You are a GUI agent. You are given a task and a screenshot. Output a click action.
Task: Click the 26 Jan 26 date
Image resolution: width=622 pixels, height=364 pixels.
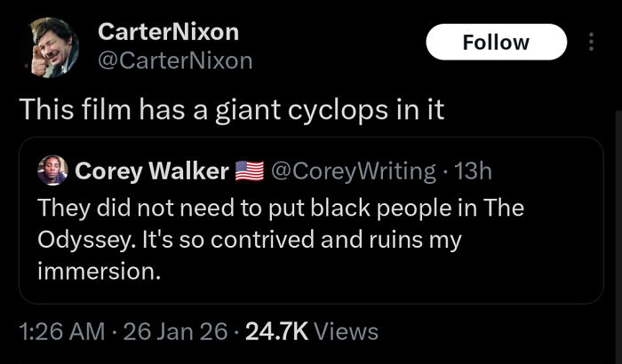[178, 332]
